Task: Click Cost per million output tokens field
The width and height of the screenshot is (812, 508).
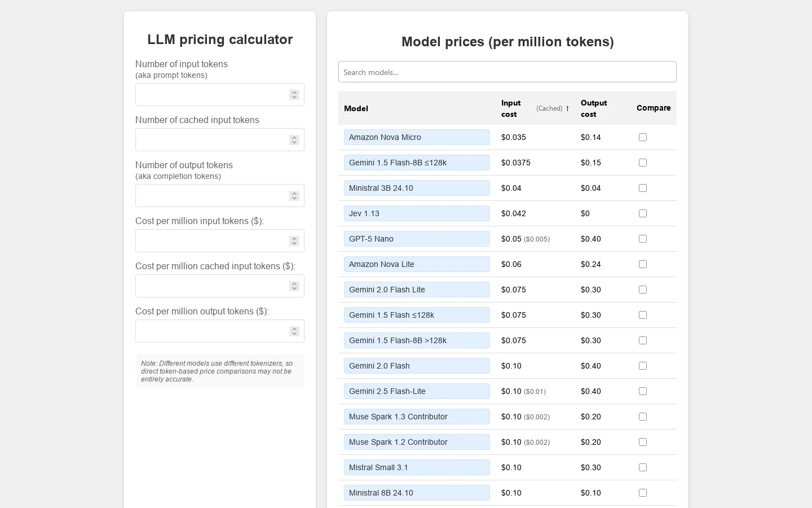Action: coord(220,331)
